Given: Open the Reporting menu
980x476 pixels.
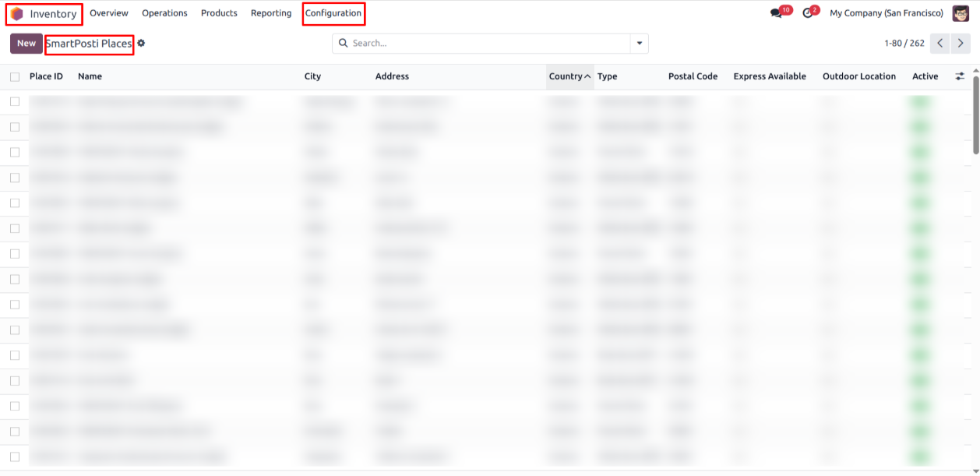Looking at the screenshot, I should click(x=271, y=13).
